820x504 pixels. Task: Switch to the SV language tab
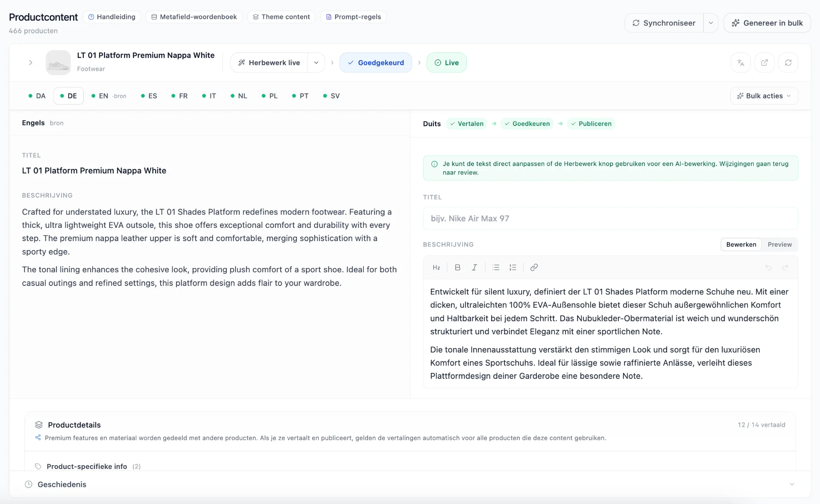click(x=331, y=96)
